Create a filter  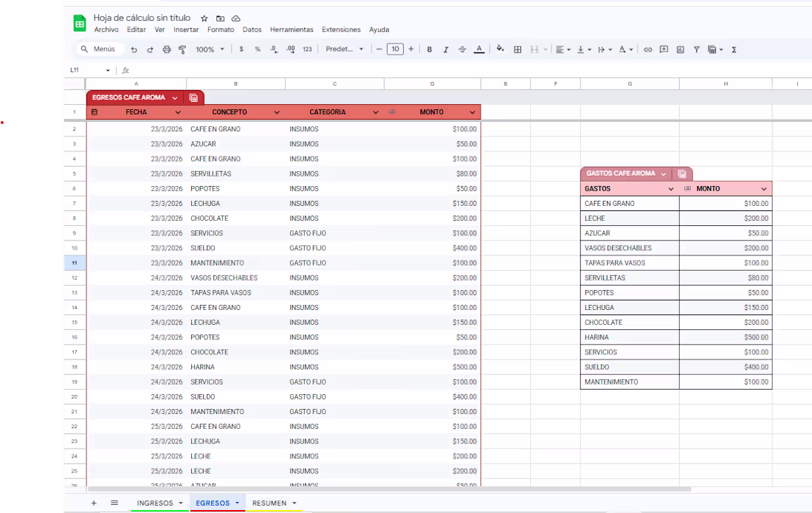click(x=696, y=49)
